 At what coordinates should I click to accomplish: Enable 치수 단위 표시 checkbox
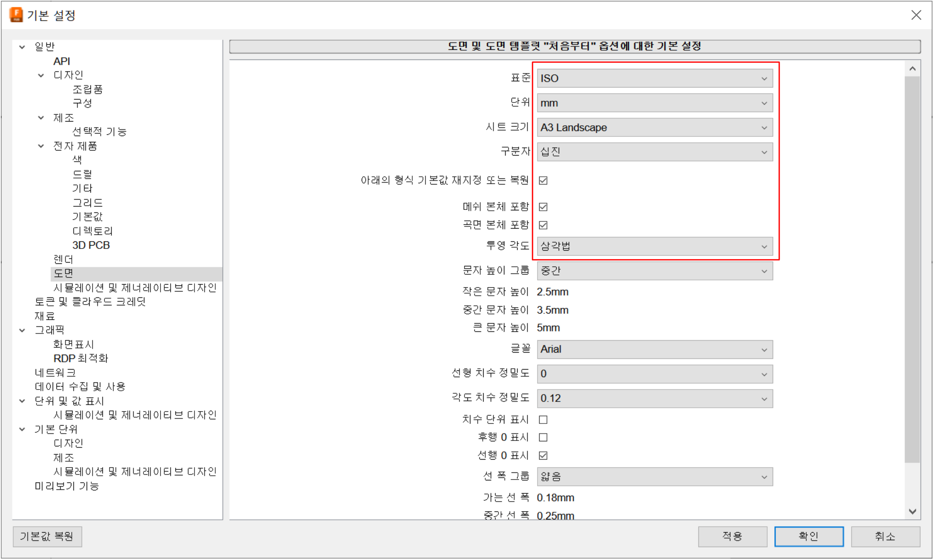coord(543,420)
